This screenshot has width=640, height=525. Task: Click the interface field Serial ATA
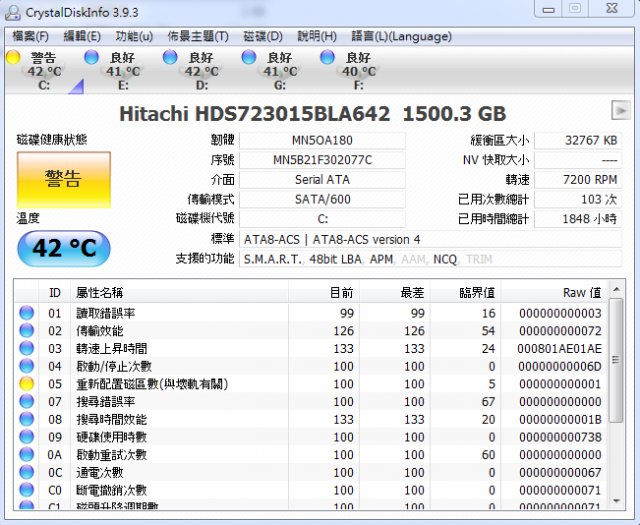[x=322, y=180]
